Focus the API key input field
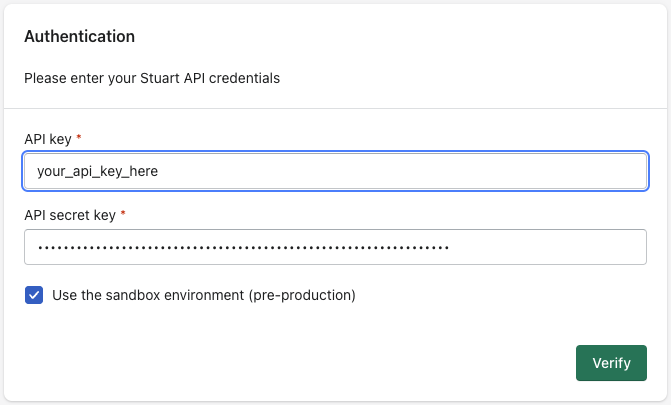Image resolution: width=671 pixels, height=405 pixels. pos(336,171)
